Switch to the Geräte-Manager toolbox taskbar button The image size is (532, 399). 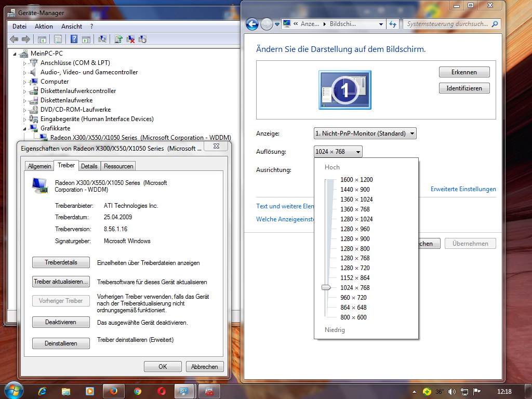[x=209, y=392]
